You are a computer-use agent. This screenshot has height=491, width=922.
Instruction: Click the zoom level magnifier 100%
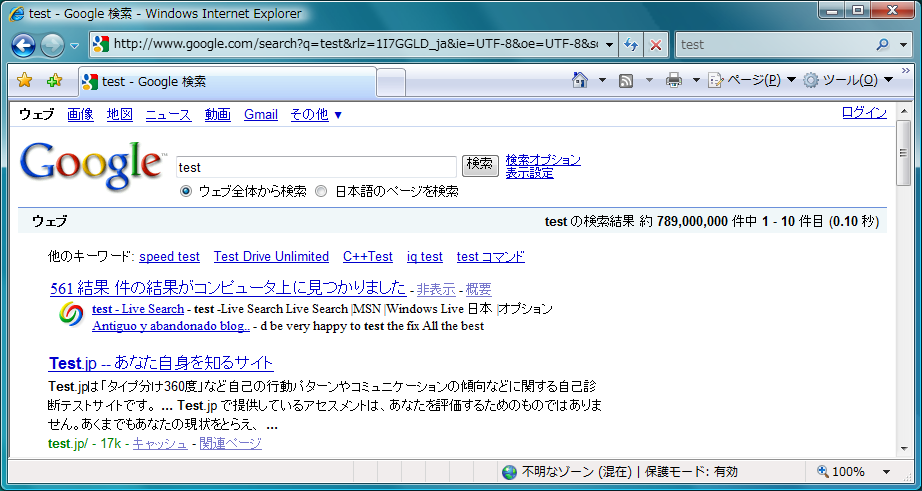coord(841,472)
